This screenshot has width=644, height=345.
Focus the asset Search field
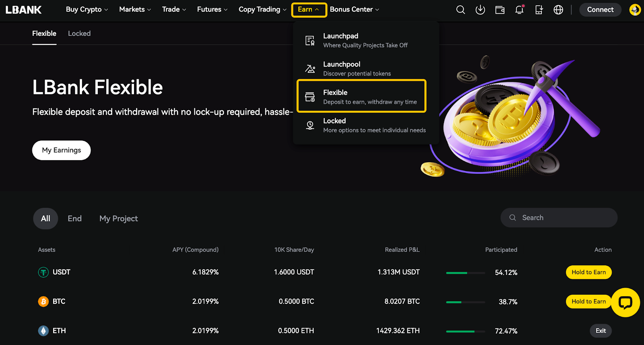559,218
